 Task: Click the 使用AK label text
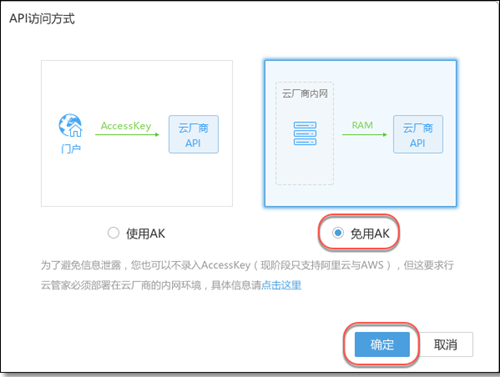coord(145,233)
